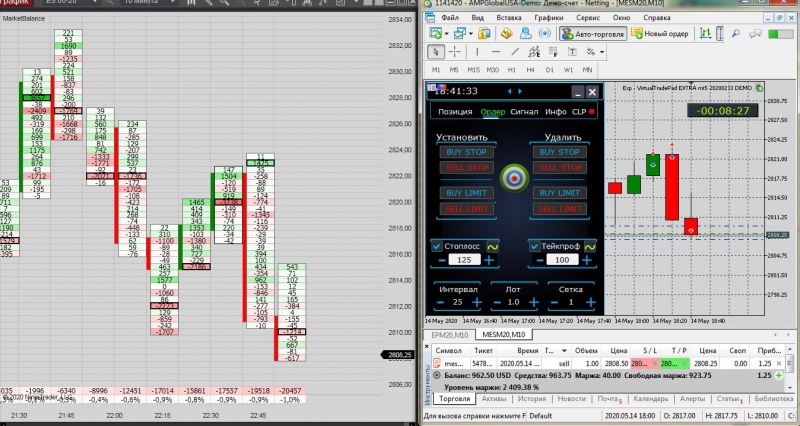The image size is (800, 426).
Task: Switch to D1 timeframe
Action: pos(549,70)
